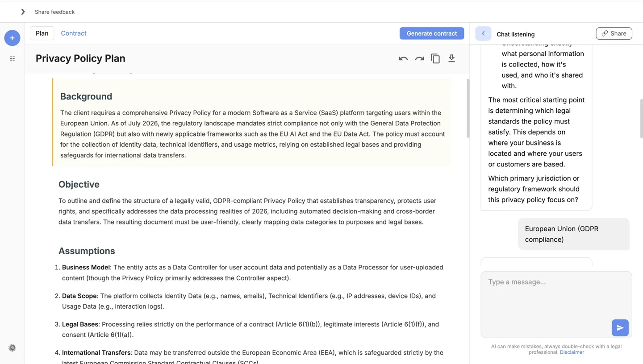Switch to the Plan tab

(x=42, y=33)
